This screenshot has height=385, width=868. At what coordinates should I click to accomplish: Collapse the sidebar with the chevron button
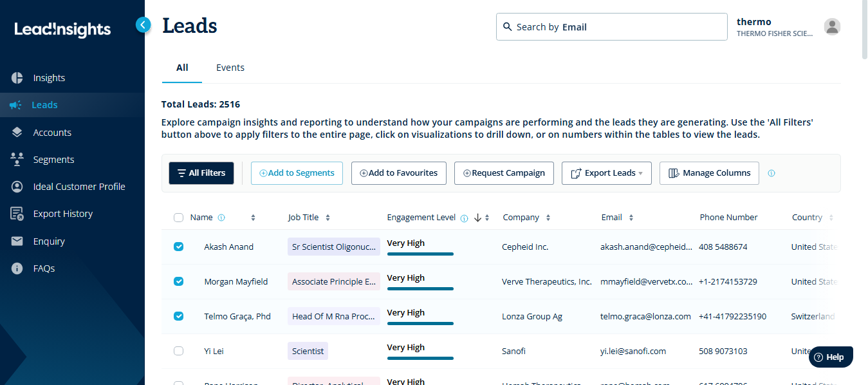coord(143,25)
